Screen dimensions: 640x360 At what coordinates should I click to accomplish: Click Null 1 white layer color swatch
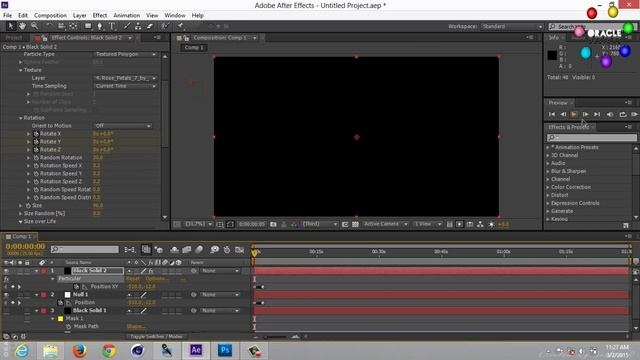click(x=67, y=295)
